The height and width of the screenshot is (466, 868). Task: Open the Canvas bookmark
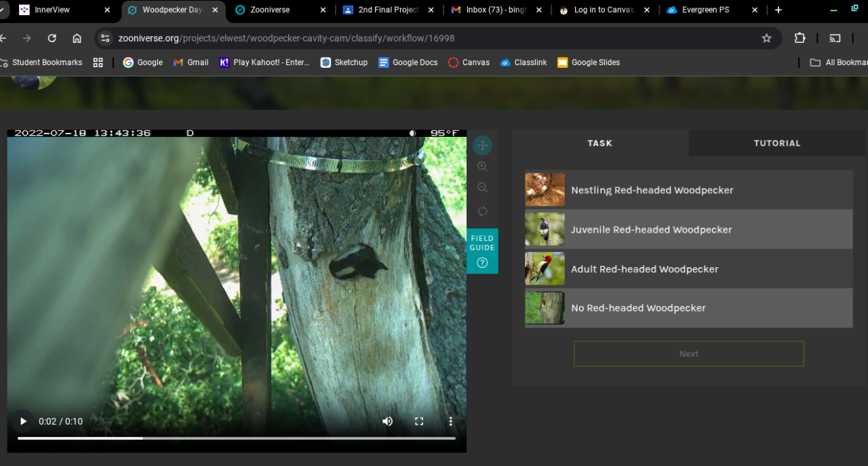pos(469,62)
